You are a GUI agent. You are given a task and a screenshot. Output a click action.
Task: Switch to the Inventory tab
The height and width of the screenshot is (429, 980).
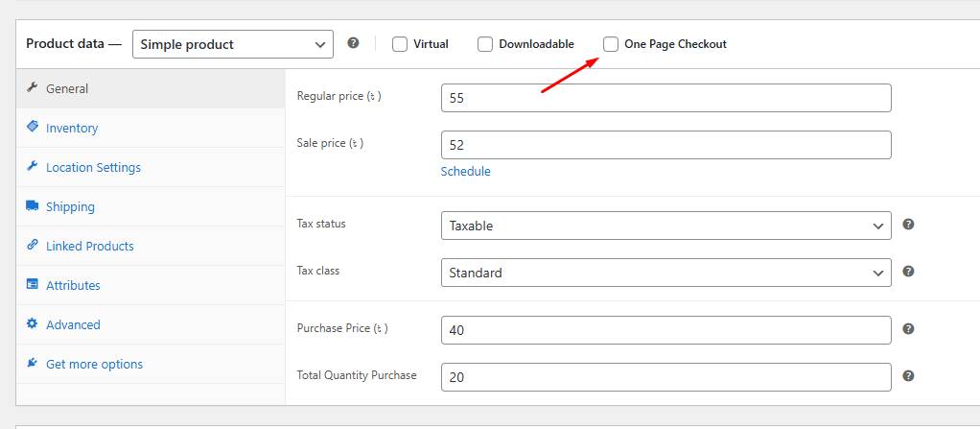click(x=151, y=129)
